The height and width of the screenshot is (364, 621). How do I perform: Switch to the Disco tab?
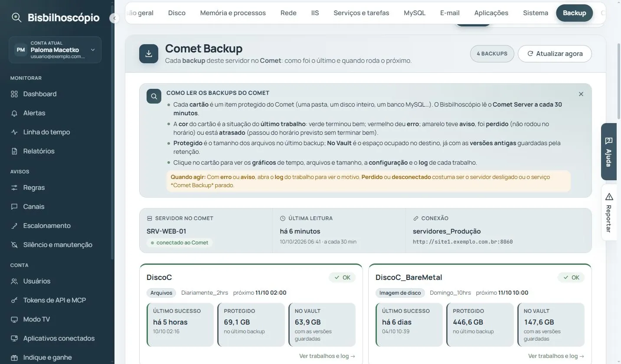177,13
